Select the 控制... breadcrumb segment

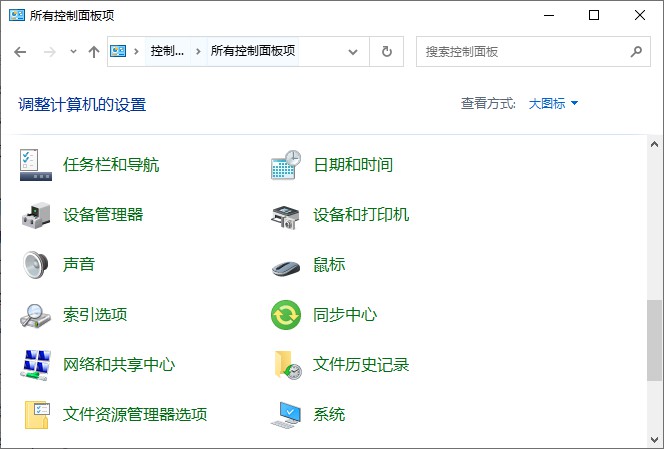pos(167,51)
